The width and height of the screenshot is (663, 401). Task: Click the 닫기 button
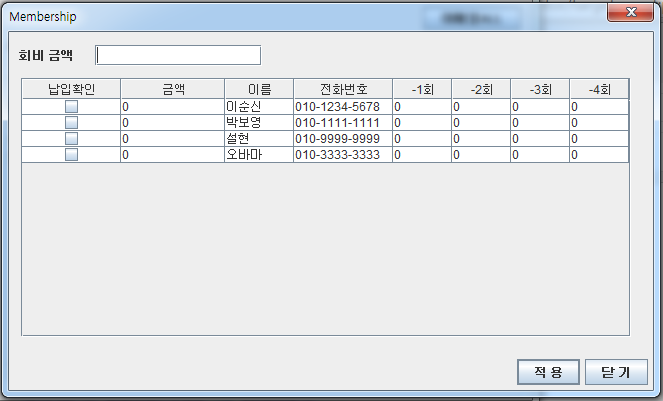pos(616,372)
